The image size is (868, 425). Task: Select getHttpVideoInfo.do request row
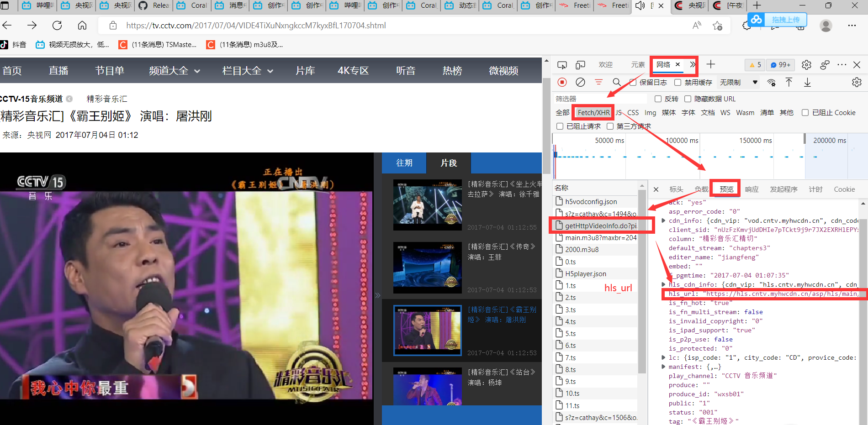click(x=596, y=226)
